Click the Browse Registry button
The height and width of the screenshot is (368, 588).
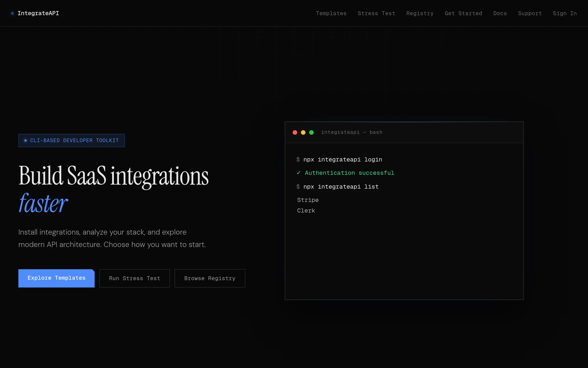click(210, 278)
